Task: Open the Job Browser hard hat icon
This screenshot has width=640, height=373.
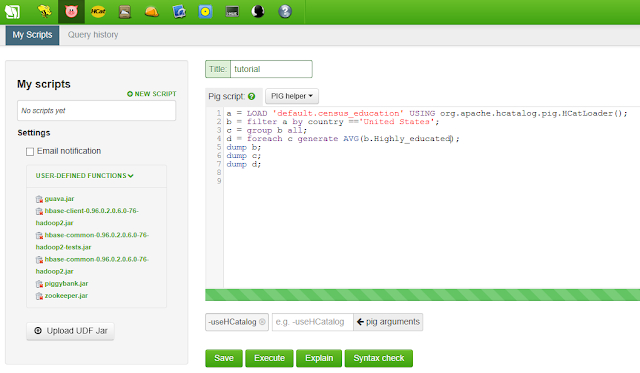Action: (x=152, y=11)
